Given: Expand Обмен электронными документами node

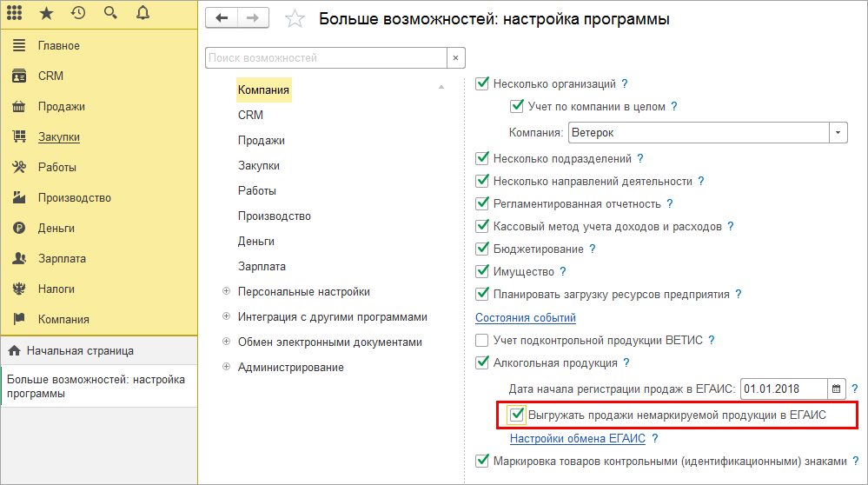Looking at the screenshot, I should (x=226, y=342).
